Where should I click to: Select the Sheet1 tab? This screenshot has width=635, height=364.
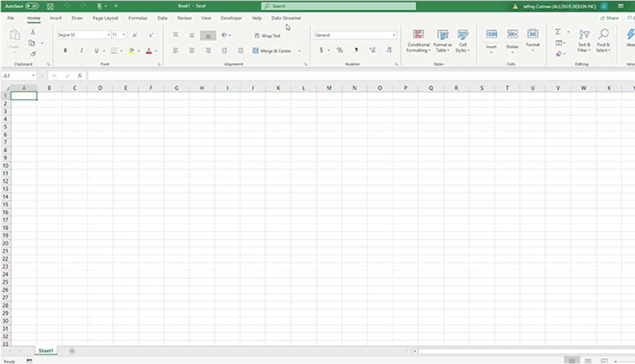[x=46, y=351]
